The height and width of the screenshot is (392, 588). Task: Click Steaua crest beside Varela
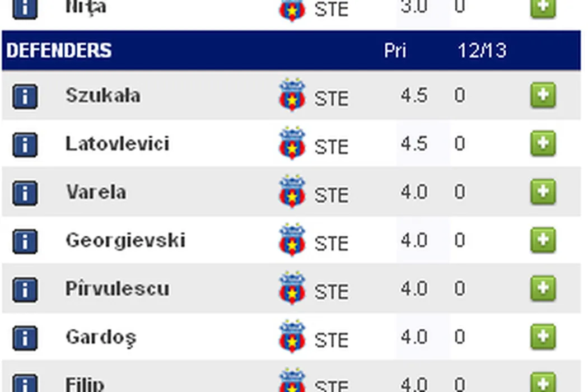(x=292, y=192)
